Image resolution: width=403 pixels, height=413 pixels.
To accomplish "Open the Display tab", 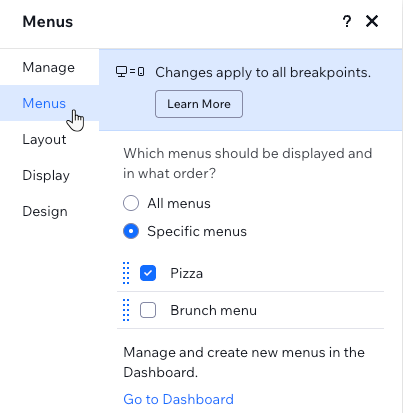I will [49, 175].
